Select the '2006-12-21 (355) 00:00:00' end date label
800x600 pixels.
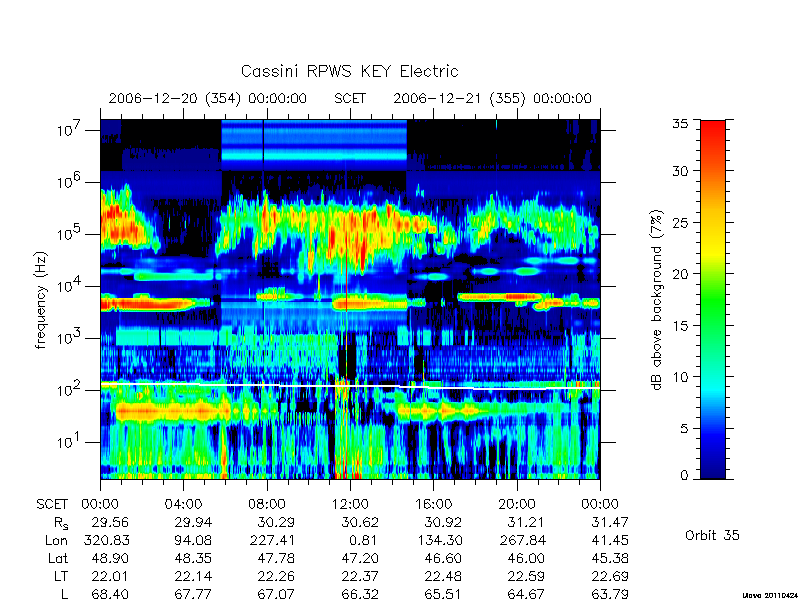point(492,98)
